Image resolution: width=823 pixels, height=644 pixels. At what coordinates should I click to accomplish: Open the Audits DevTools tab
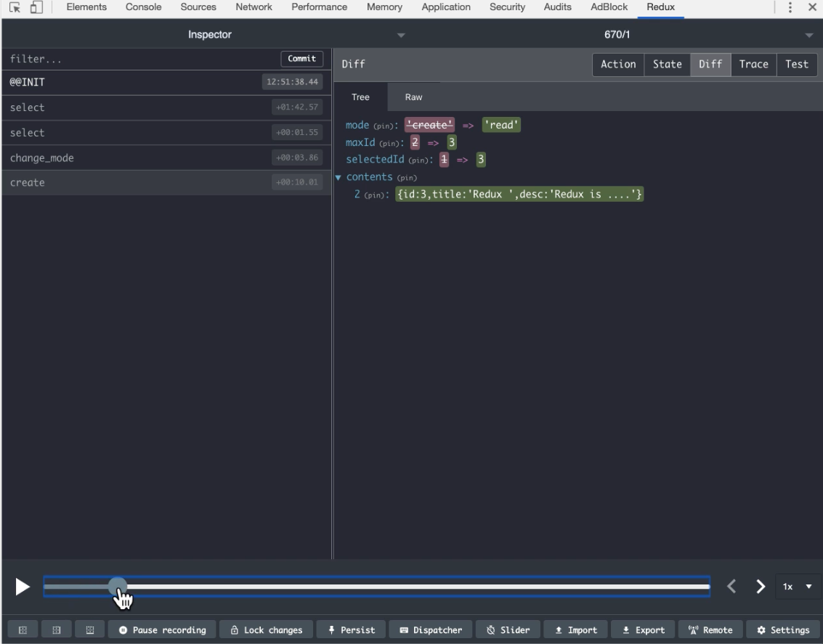point(557,7)
